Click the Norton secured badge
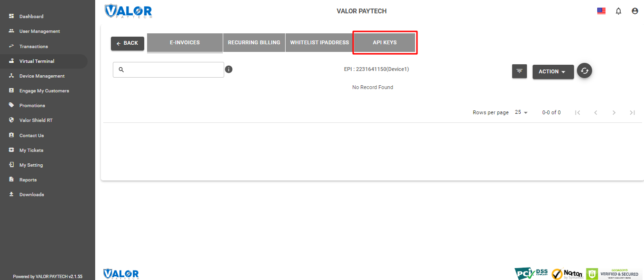This screenshot has width=644, height=280. click(567, 274)
